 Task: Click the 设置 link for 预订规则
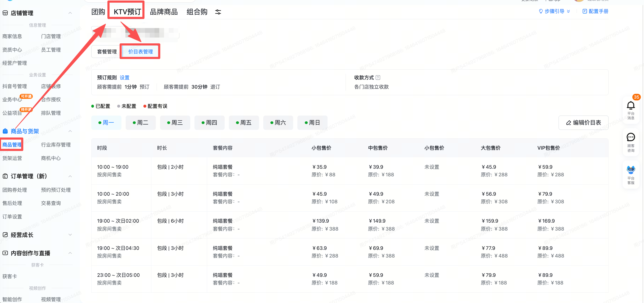tap(125, 77)
